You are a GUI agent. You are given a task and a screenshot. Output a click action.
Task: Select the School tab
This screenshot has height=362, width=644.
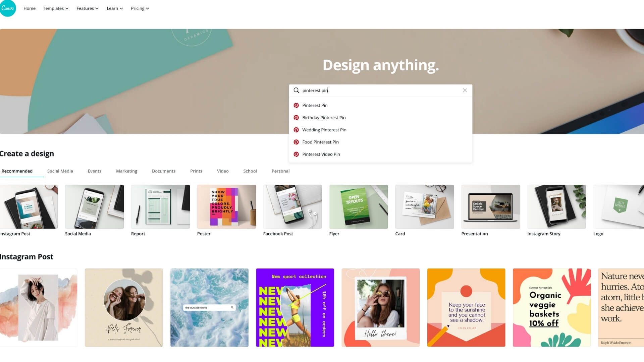pyautogui.click(x=250, y=171)
